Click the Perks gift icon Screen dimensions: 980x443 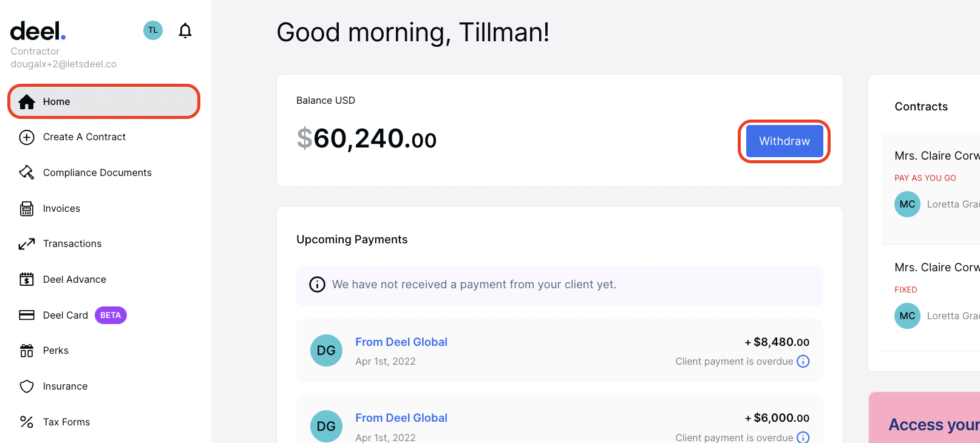(27, 351)
